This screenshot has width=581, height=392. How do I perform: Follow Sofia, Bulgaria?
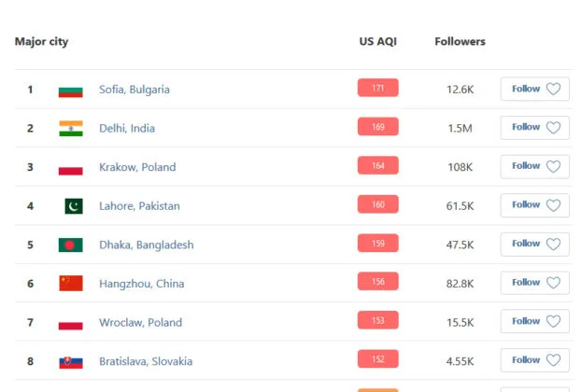coord(534,89)
